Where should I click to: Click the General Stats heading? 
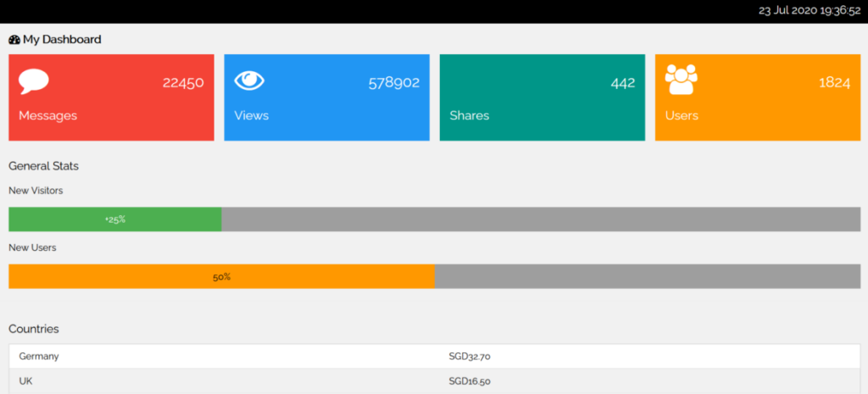coord(44,166)
